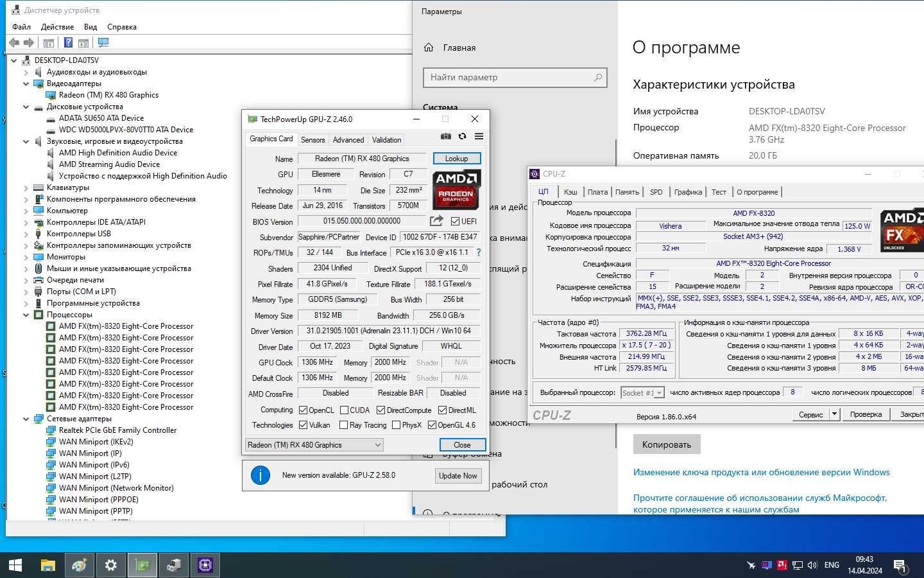The height and width of the screenshot is (578, 924).
Task: Click Settings home icon Главная
Action: point(429,48)
